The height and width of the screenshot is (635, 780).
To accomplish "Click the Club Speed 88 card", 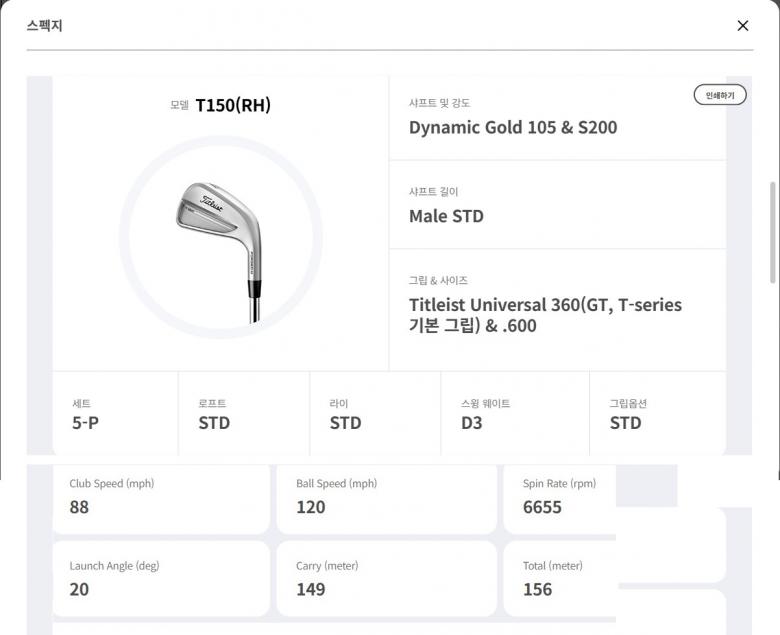I will pyautogui.click(x=160, y=497).
